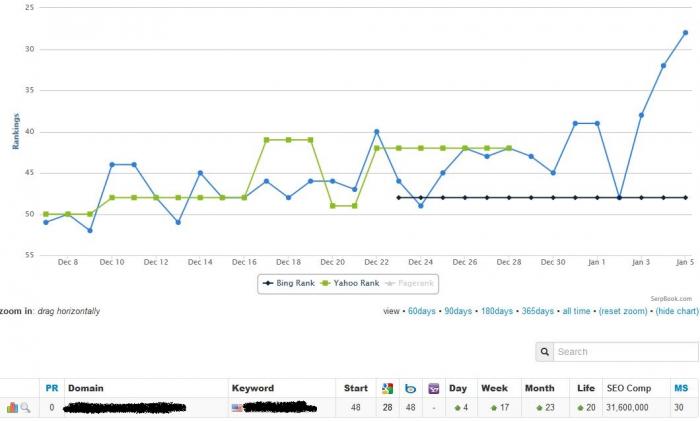Click the US flag icon next to keyword
Image resolution: width=700 pixels, height=421 pixels.
[237, 408]
